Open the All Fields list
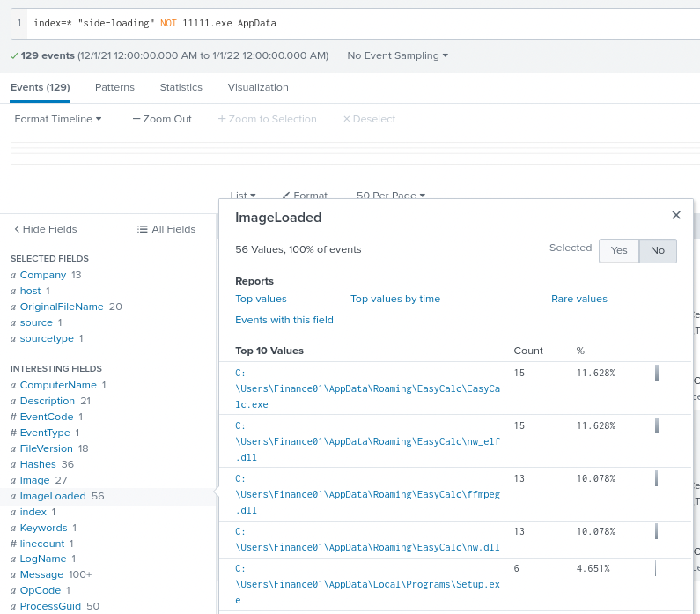 click(166, 229)
